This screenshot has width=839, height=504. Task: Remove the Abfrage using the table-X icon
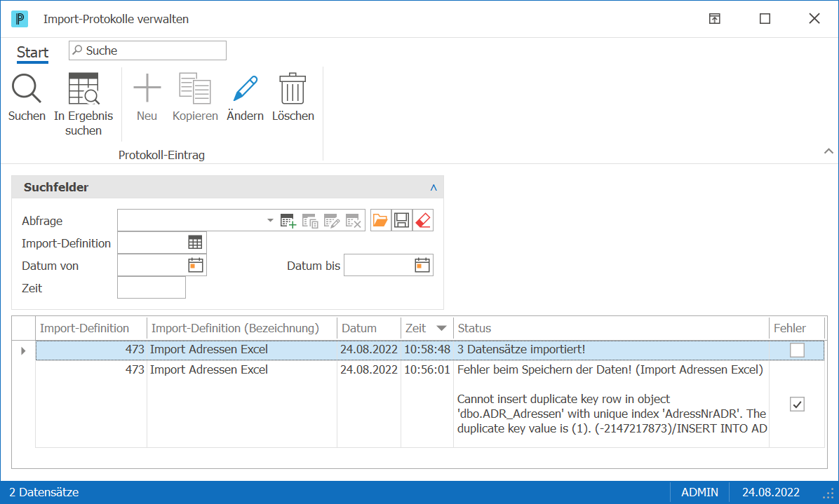[x=353, y=220]
